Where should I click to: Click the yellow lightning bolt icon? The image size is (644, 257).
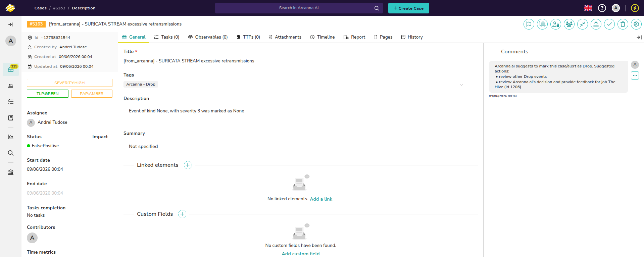[635, 8]
